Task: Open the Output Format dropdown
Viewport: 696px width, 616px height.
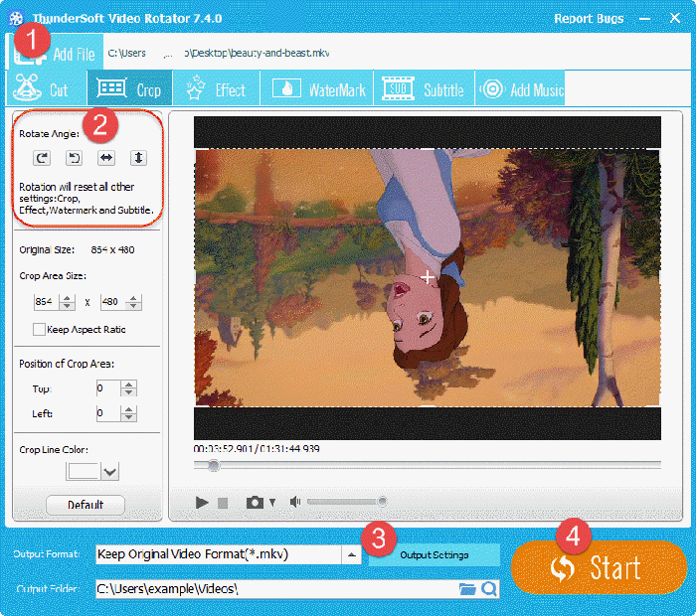Action: tap(351, 555)
